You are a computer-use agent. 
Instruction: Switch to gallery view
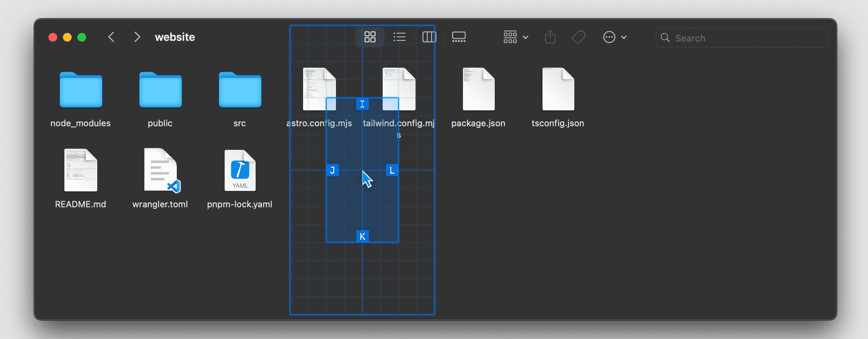point(459,37)
